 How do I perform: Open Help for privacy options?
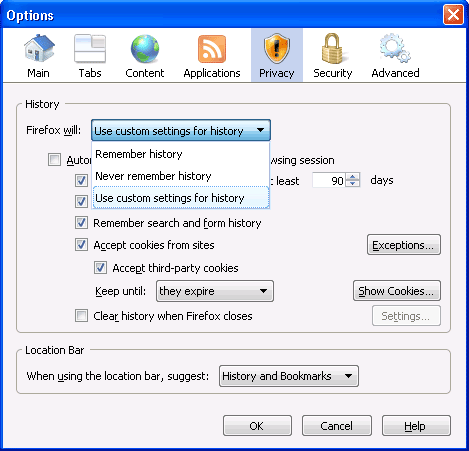tap(416, 426)
